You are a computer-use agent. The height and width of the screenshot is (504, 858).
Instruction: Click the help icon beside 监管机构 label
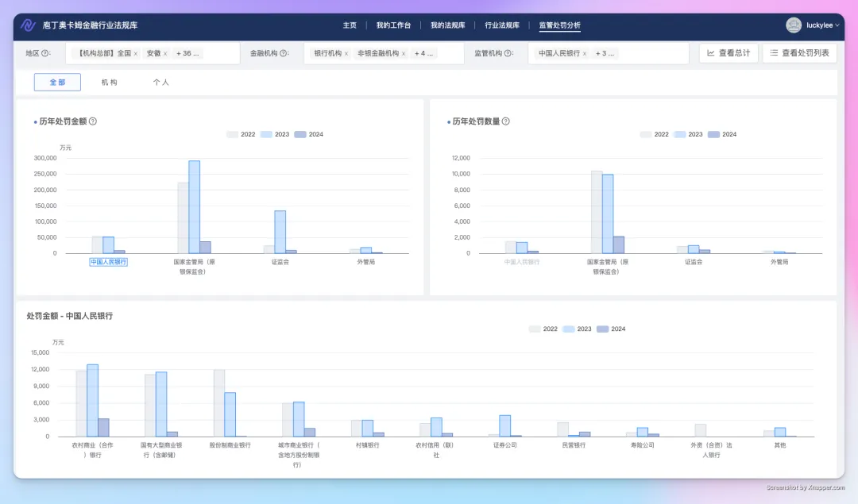click(x=508, y=53)
